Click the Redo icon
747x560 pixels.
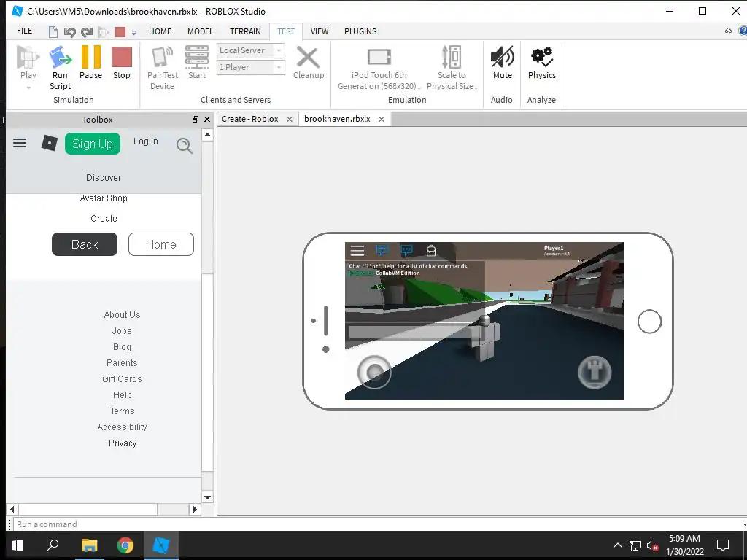(x=87, y=32)
